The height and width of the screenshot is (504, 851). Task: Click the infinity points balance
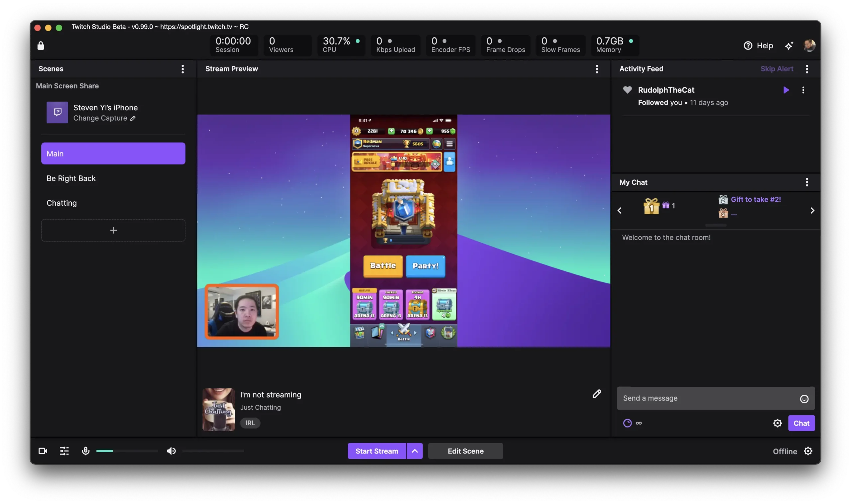click(639, 423)
